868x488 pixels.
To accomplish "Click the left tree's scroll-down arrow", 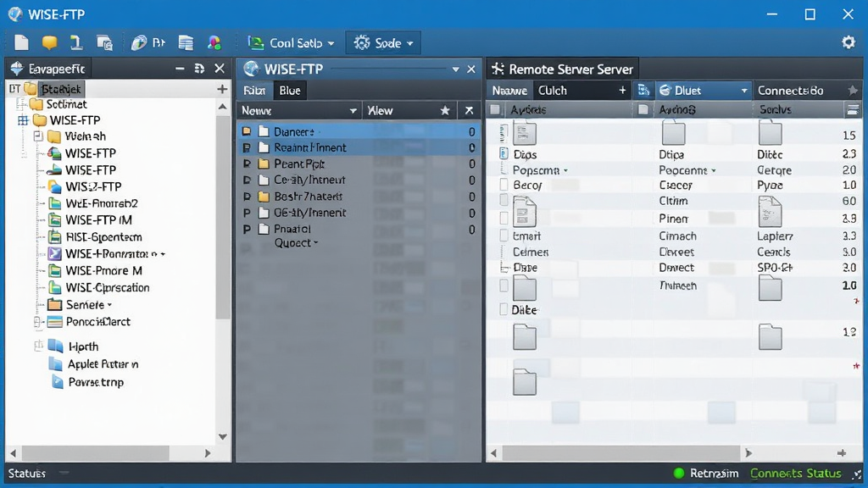I will coord(223,436).
